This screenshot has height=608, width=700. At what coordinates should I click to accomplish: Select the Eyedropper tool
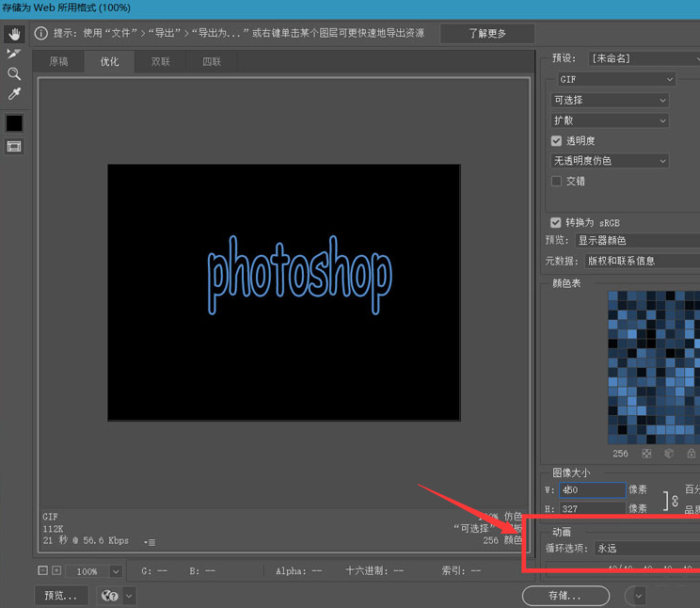[14, 94]
